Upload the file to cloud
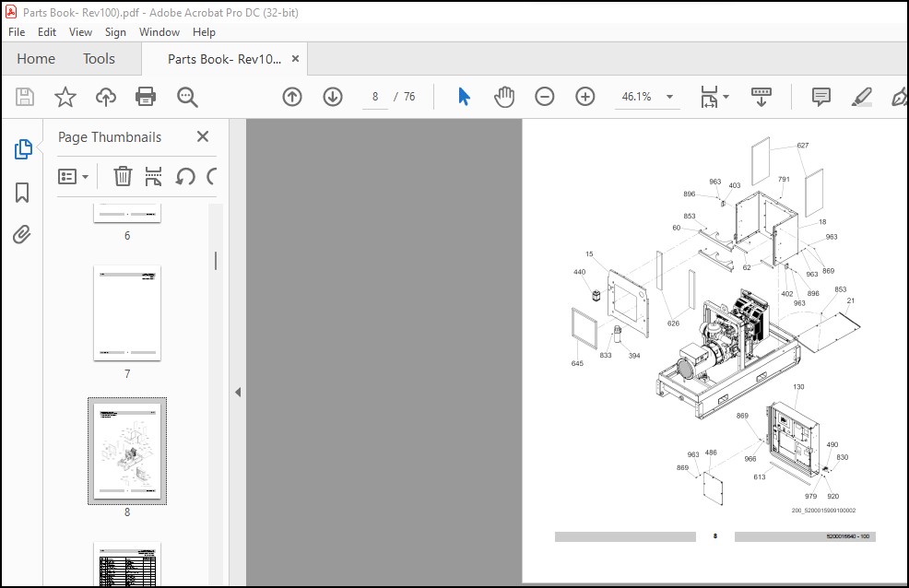 tap(105, 97)
